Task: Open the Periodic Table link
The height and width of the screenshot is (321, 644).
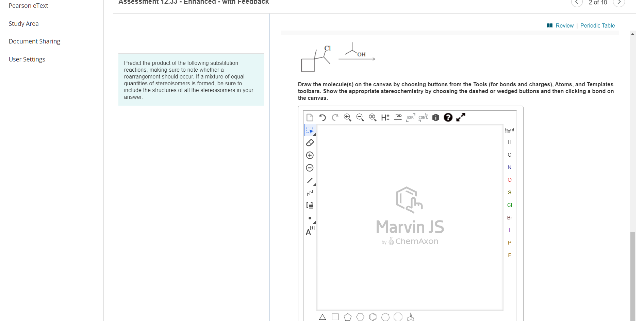Action: click(597, 25)
